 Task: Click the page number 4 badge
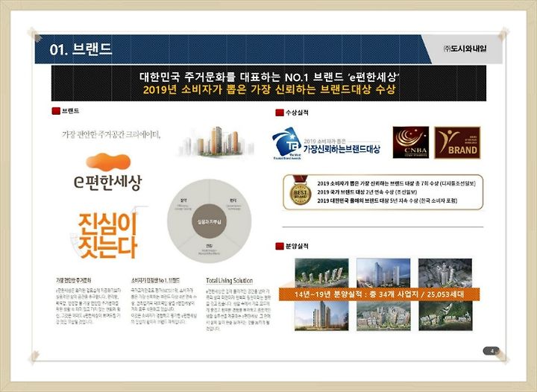[491, 350]
